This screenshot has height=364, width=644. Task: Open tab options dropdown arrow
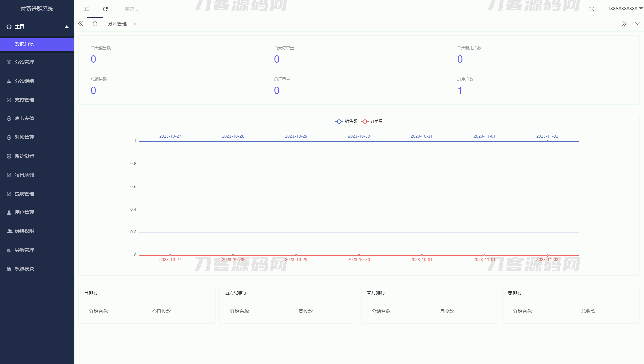coord(637,24)
